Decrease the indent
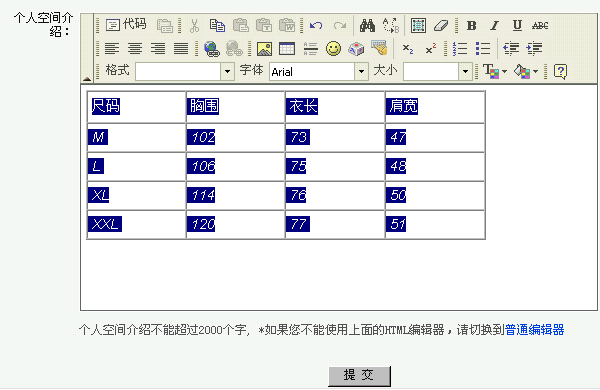600x390 pixels. pyautogui.click(x=511, y=49)
